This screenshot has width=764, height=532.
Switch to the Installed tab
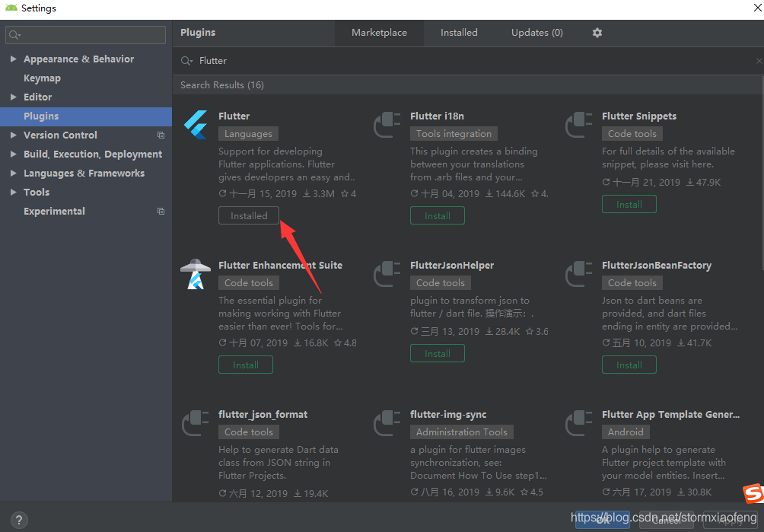point(459,33)
